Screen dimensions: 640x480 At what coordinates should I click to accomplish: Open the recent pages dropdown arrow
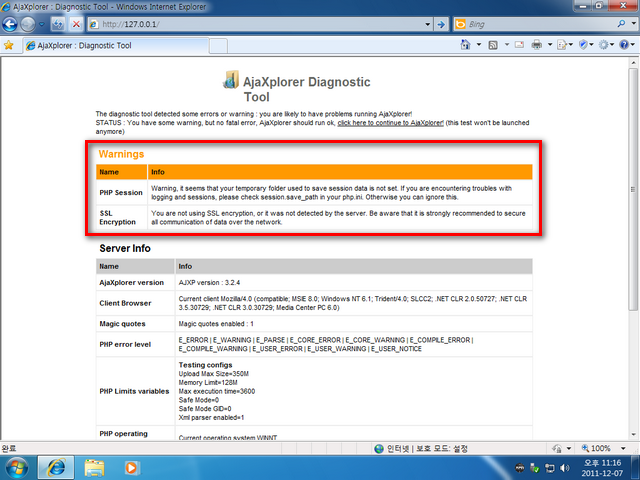click(x=42, y=24)
